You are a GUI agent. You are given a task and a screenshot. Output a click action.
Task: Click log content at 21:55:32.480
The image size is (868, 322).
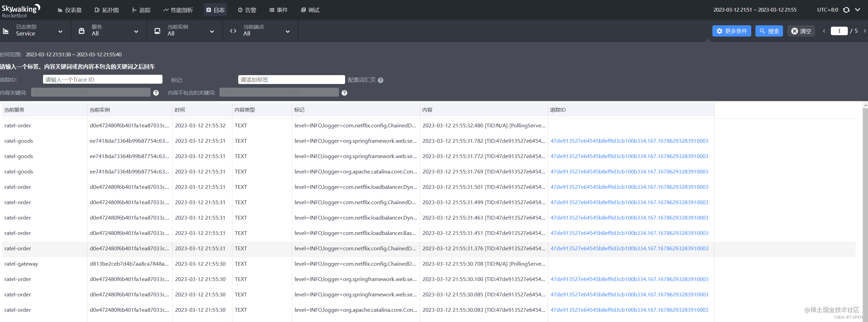click(484, 126)
